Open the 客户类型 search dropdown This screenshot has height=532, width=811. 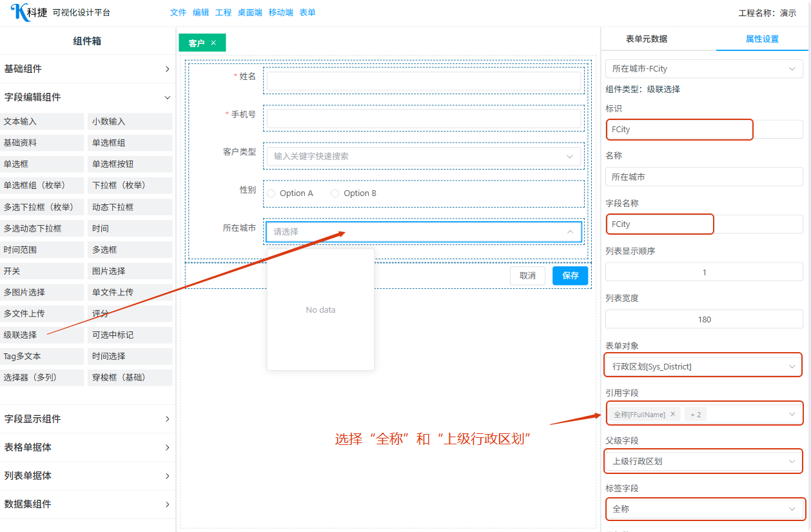pyautogui.click(x=423, y=156)
